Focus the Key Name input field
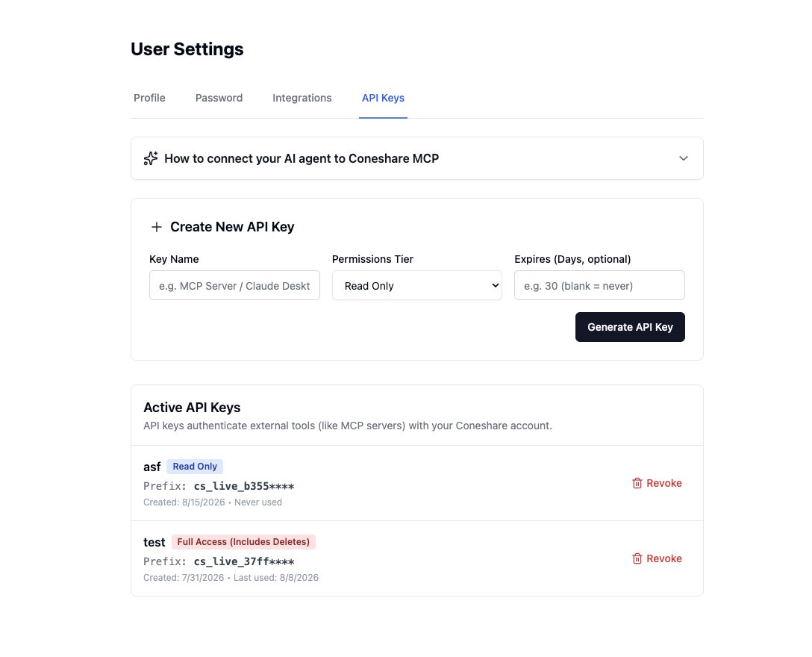The width and height of the screenshot is (812, 657). 234,285
